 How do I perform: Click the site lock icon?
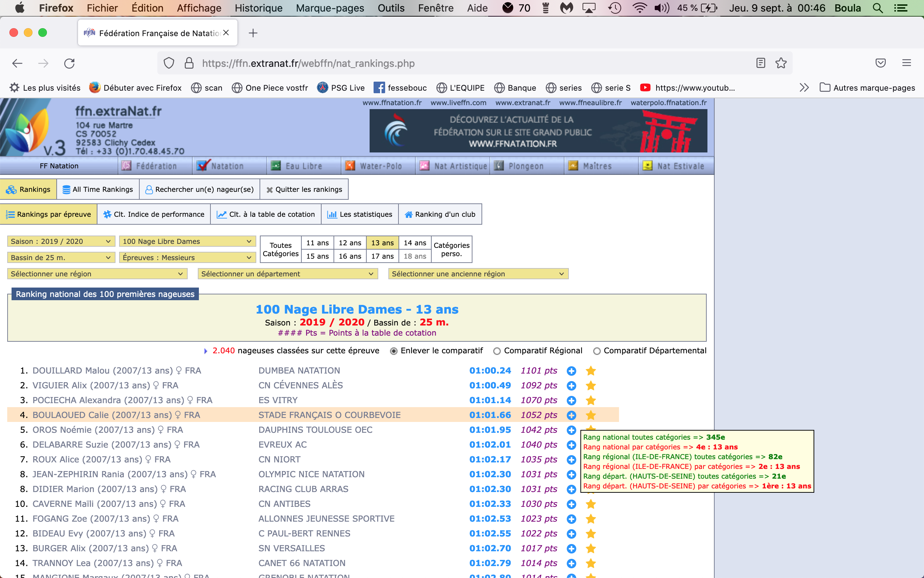189,63
